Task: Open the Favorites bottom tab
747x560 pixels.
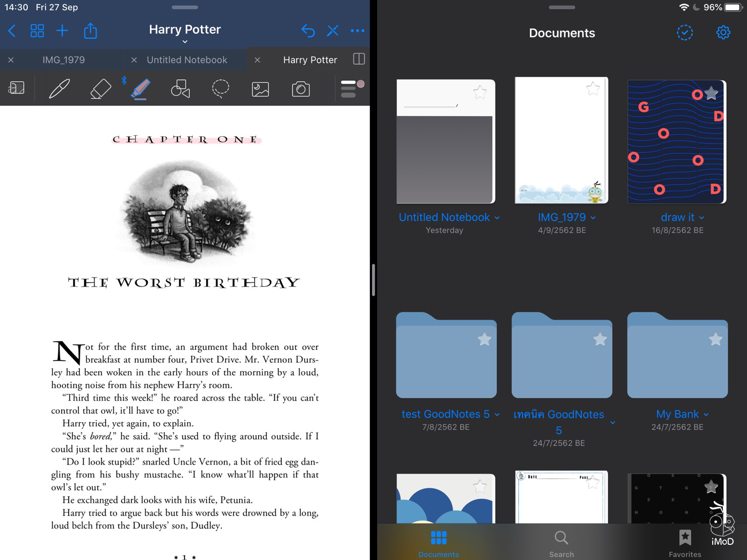Action: tap(684, 543)
